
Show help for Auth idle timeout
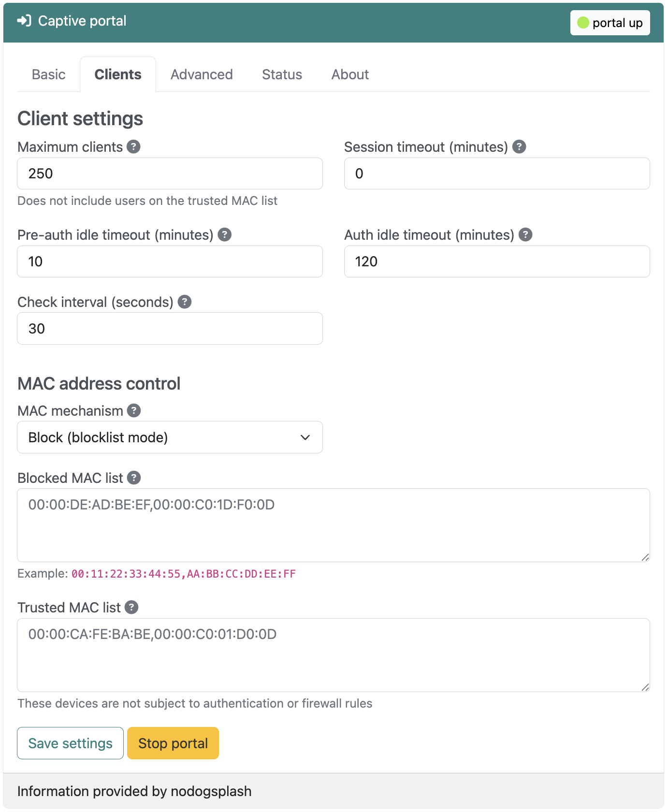click(525, 235)
